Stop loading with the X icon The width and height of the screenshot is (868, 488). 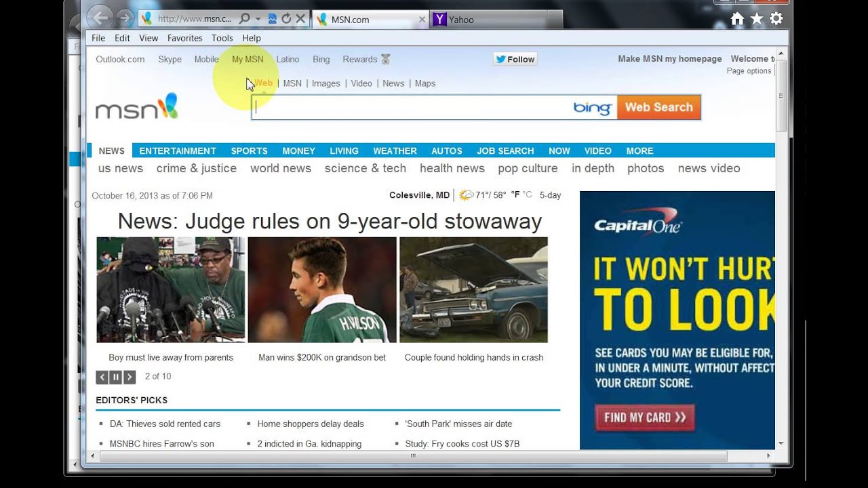300,19
